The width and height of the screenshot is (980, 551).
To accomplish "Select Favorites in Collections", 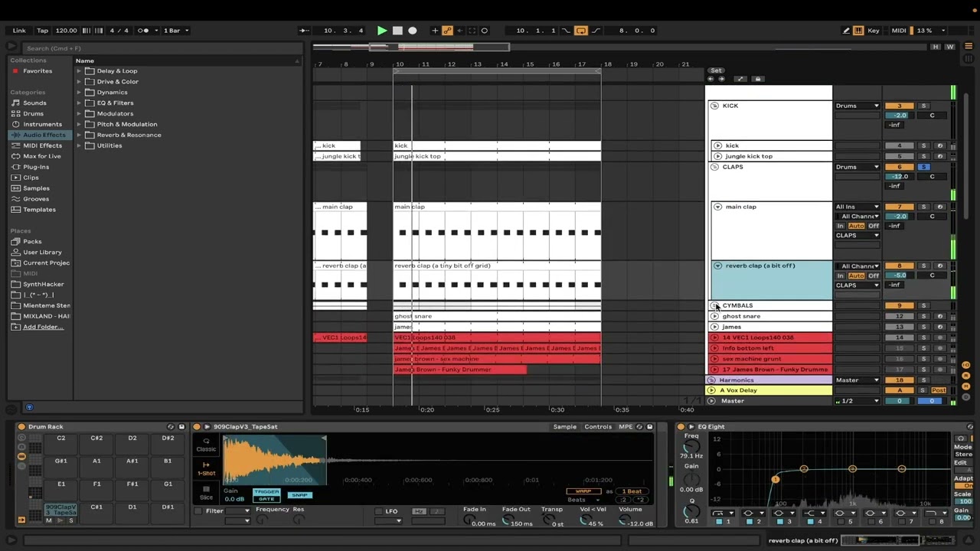I will point(38,71).
